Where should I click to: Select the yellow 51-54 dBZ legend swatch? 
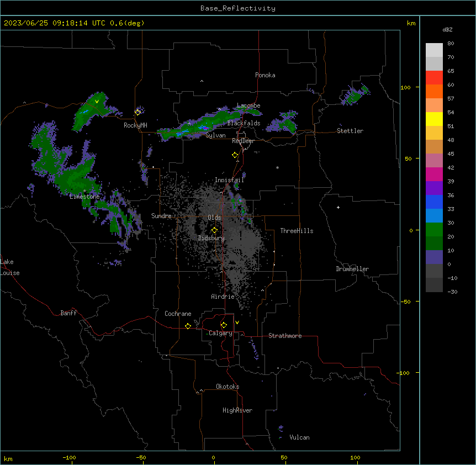tap(434, 119)
